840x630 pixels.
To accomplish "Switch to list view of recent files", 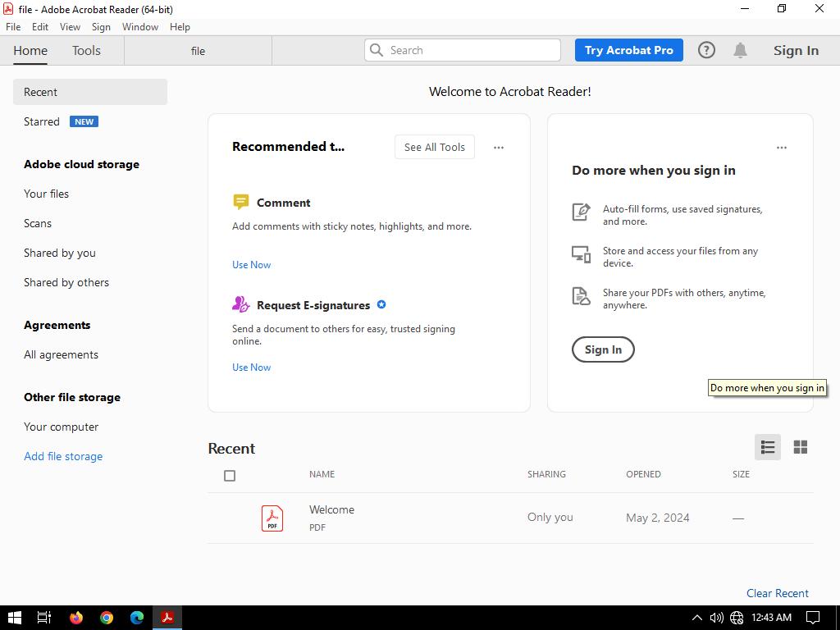I will coord(768,447).
